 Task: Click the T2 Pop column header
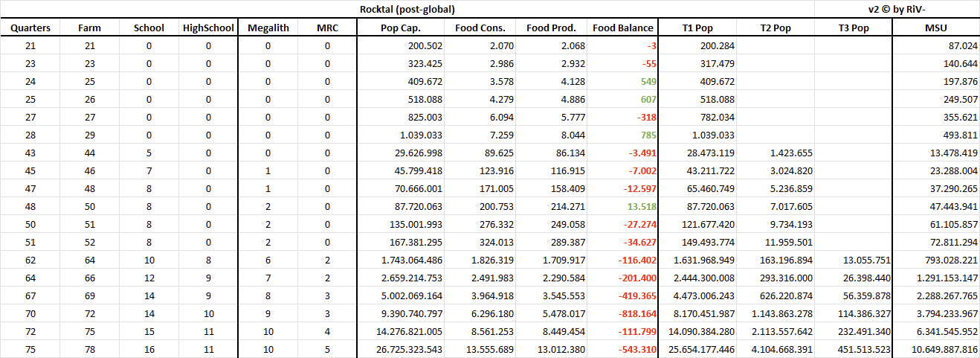click(776, 28)
